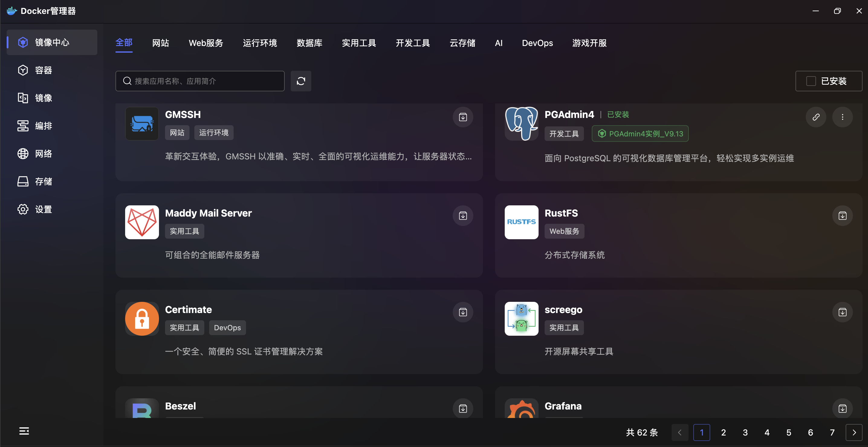
Task: Open the link icon on PGAdmin4 card
Action: tap(816, 117)
